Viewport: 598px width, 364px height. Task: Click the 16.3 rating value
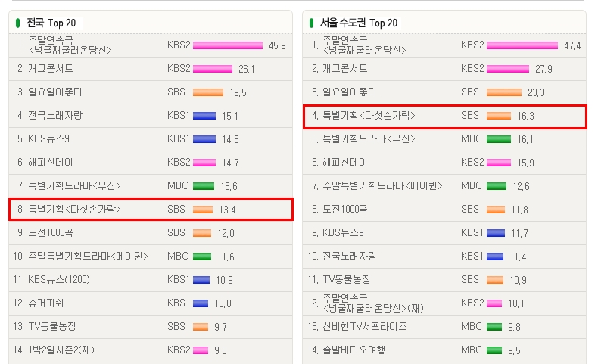(525, 117)
